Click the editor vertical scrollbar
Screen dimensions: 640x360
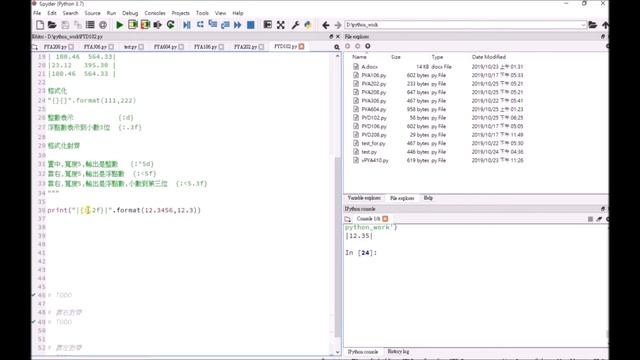point(338,246)
